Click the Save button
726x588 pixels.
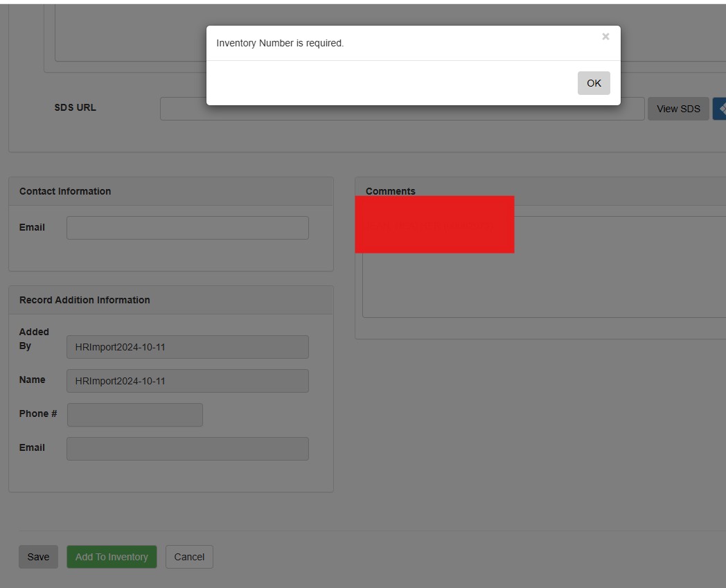tap(38, 557)
